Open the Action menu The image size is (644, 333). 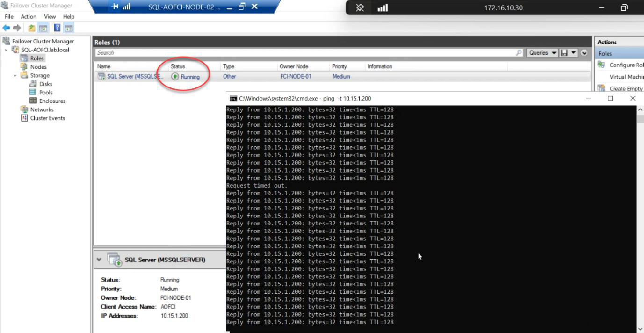pos(29,16)
